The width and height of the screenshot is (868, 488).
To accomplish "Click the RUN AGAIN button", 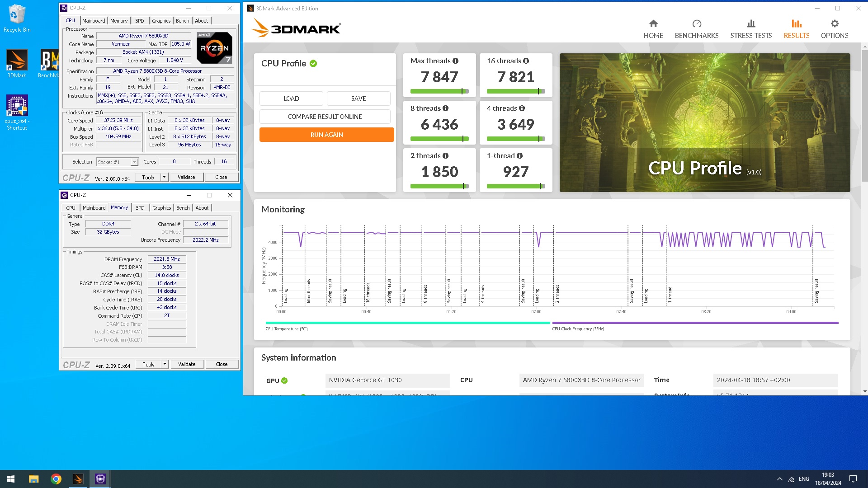I will click(326, 135).
